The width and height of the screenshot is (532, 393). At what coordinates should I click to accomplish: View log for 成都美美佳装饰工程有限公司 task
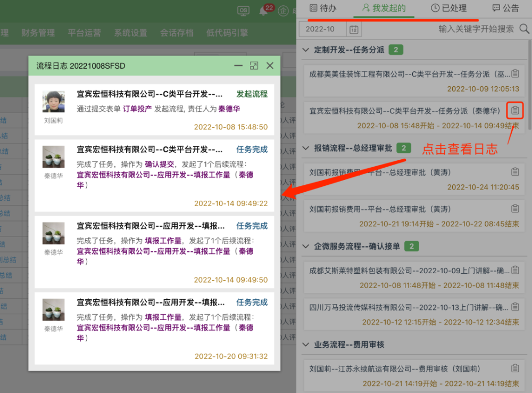515,73
